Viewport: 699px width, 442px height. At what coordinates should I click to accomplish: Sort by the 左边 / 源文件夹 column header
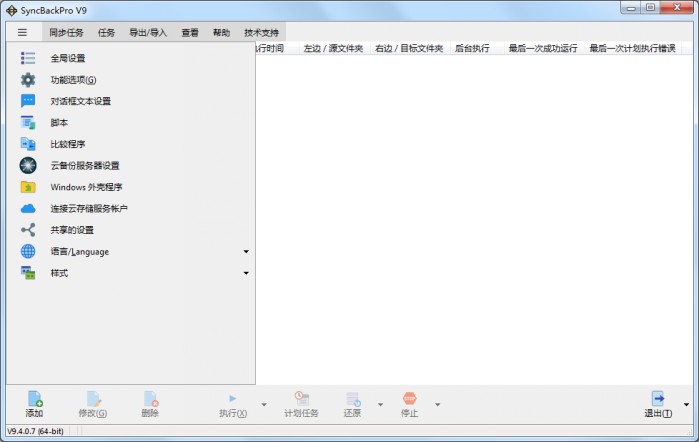coord(333,48)
